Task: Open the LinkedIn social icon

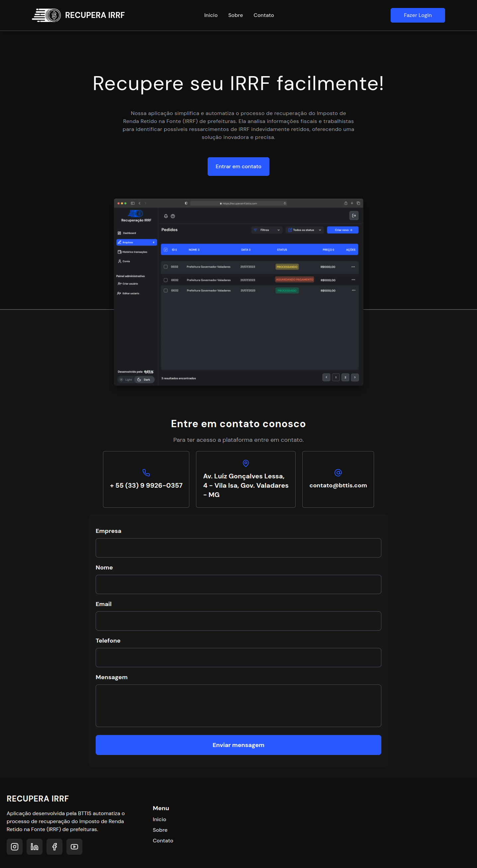Action: (x=34, y=846)
